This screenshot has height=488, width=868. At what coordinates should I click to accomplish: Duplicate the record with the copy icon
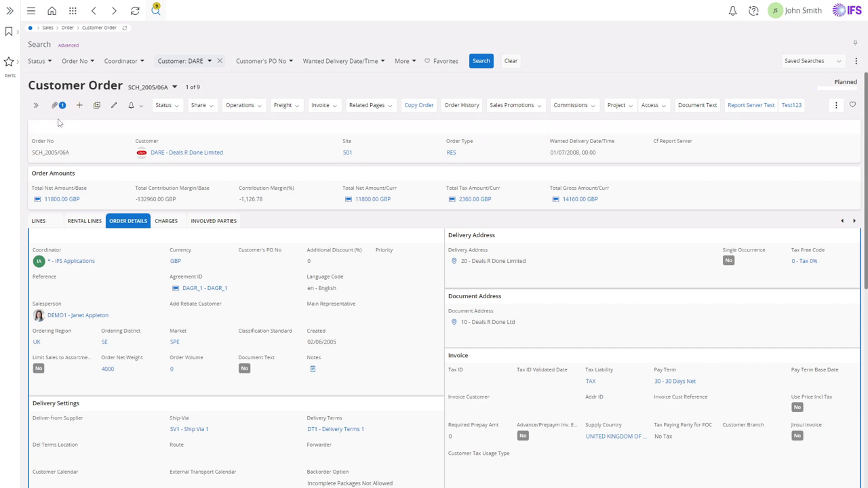(x=96, y=105)
